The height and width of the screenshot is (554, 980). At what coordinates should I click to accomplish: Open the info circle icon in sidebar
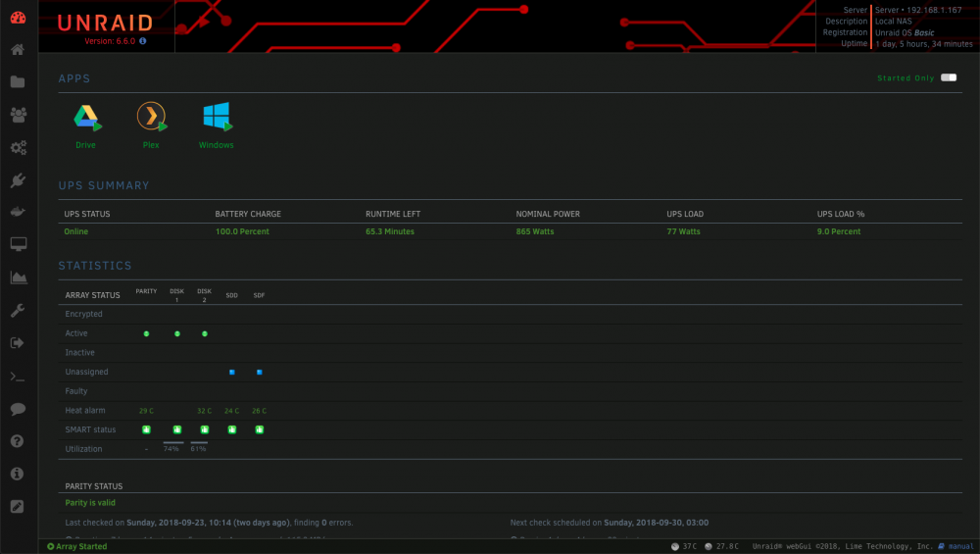pos(18,474)
